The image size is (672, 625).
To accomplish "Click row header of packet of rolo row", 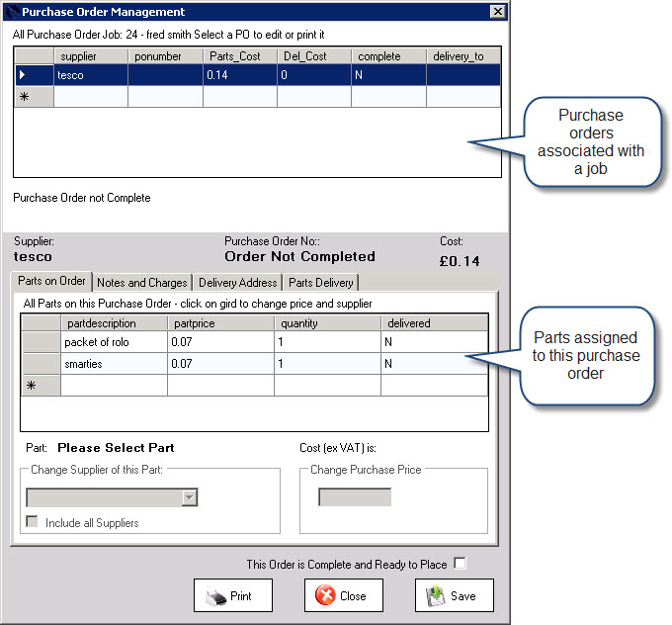I will [x=42, y=342].
